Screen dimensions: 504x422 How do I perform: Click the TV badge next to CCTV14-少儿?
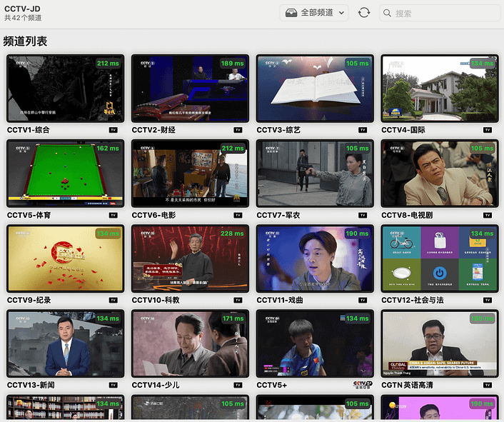(238, 385)
